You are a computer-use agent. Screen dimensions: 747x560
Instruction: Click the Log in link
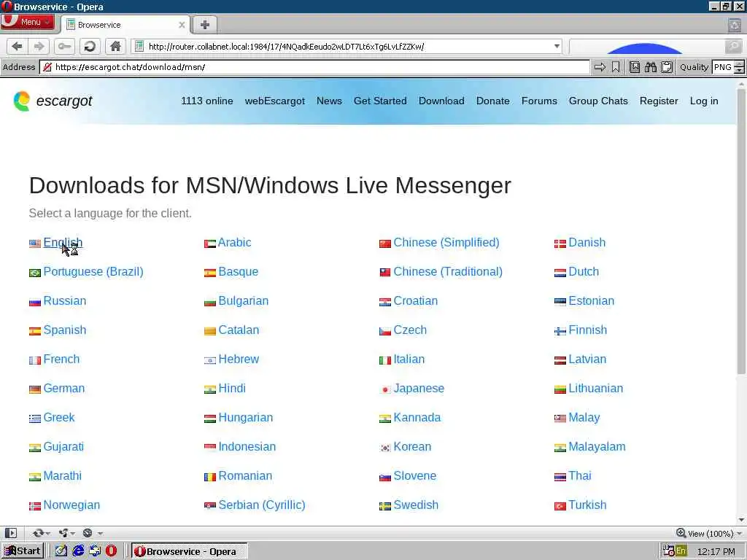(x=704, y=101)
